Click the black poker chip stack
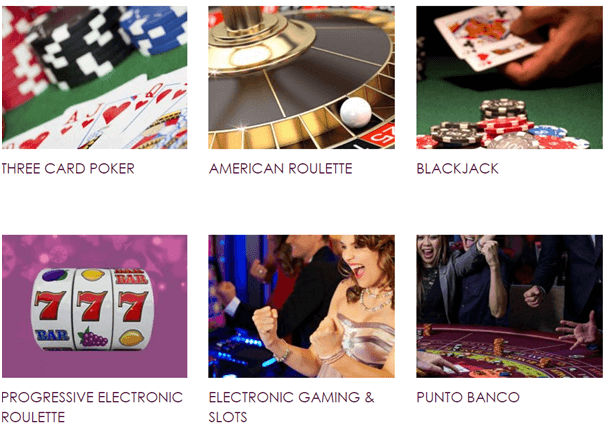The height and width of the screenshot is (425, 605). point(83,48)
